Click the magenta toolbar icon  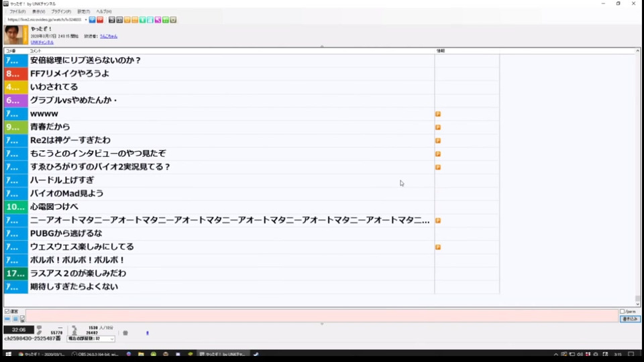pyautogui.click(x=158, y=19)
